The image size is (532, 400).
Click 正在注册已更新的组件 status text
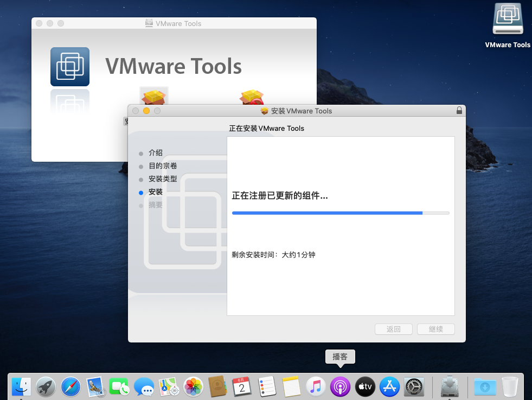point(280,195)
